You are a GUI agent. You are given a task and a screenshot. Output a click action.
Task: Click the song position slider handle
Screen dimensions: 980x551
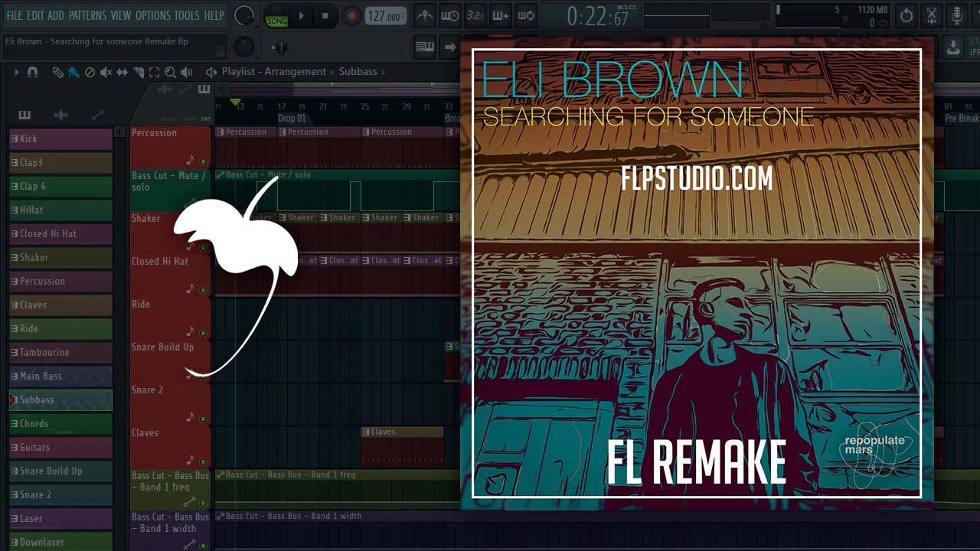click(x=281, y=48)
